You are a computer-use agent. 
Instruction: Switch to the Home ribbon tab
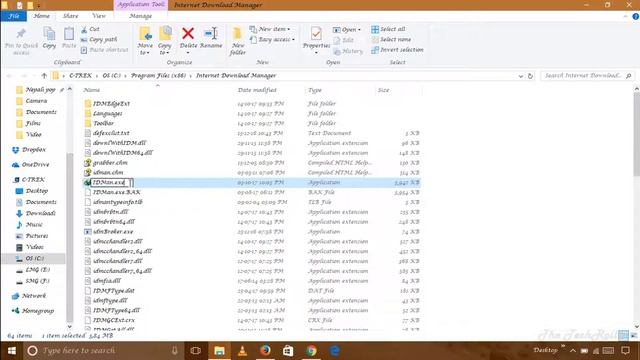tap(42, 16)
